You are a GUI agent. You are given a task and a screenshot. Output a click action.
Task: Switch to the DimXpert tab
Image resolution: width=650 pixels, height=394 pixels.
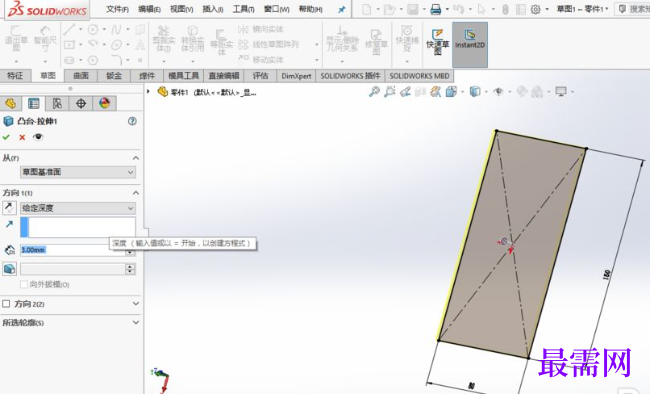coord(296,76)
